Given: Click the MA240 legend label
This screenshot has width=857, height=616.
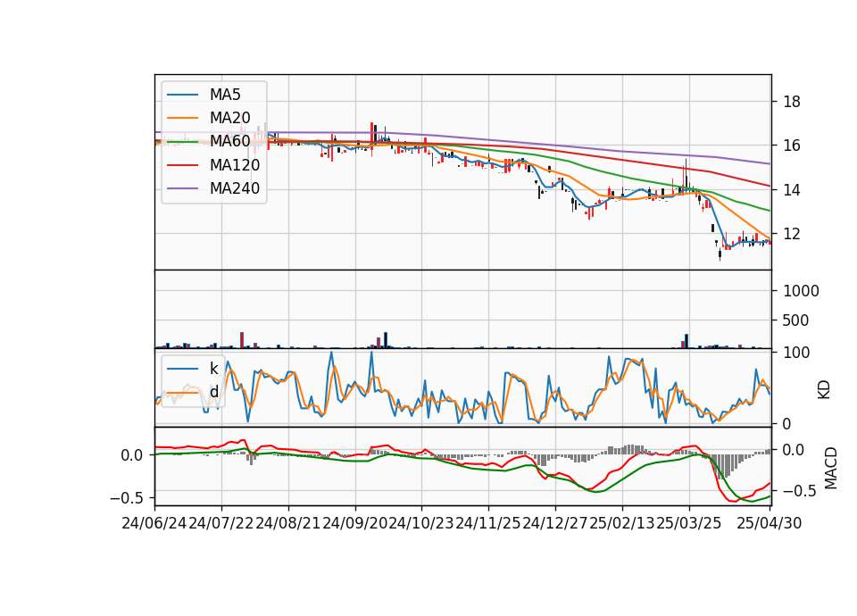Looking at the screenshot, I should [235, 188].
